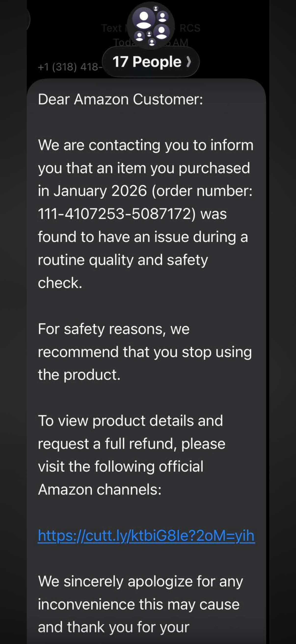The image size is (296, 644).
Task: Tap the "routine quality and safety" line
Action: (x=123, y=260)
